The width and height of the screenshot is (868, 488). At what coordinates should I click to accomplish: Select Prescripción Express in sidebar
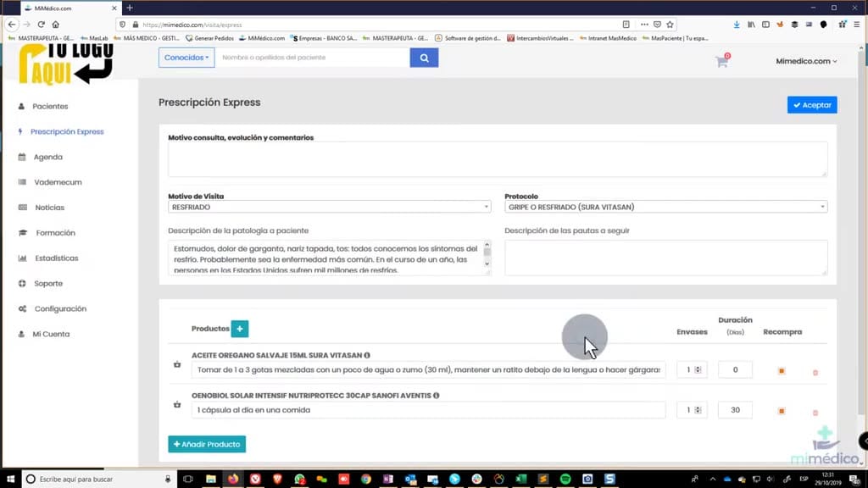coord(67,131)
